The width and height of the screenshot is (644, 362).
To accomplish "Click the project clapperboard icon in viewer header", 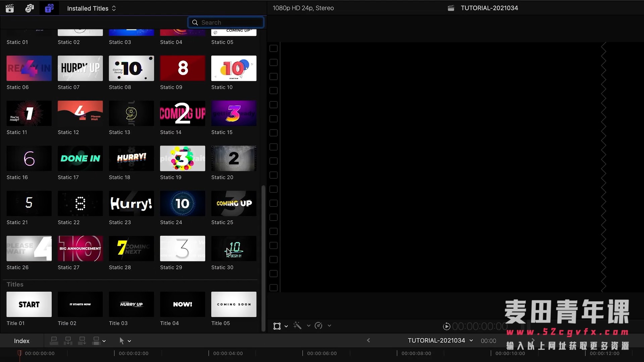I will coord(451,8).
